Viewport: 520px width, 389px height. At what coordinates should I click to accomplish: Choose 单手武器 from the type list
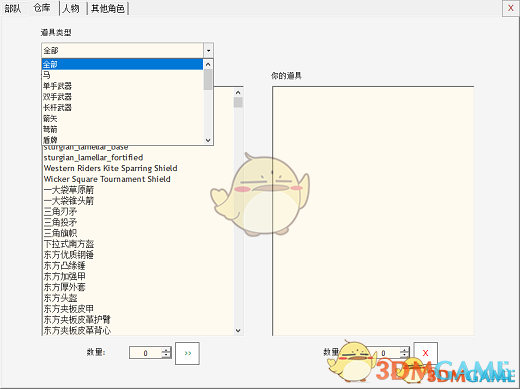pos(122,86)
